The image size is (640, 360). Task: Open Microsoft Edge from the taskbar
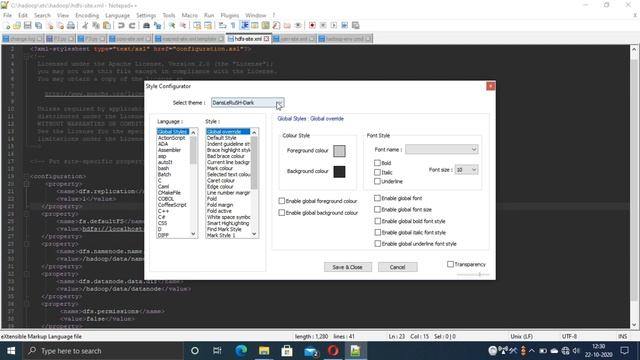coord(241,351)
